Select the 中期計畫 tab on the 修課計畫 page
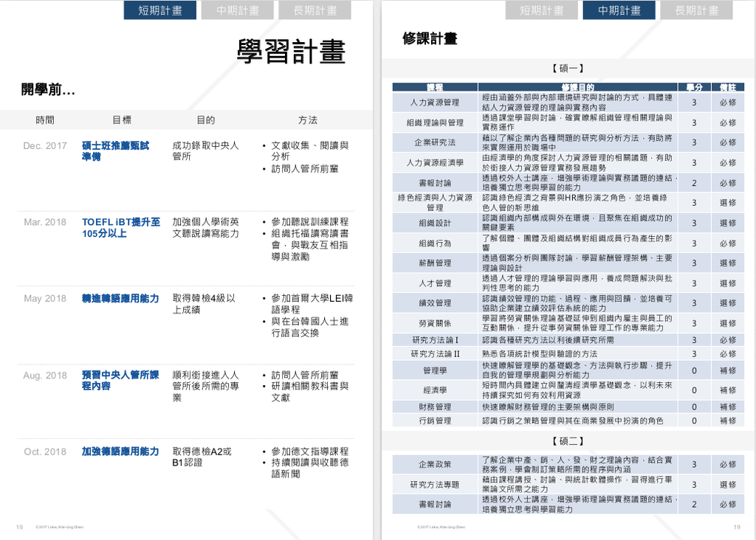The image size is (756, 540). (x=619, y=10)
